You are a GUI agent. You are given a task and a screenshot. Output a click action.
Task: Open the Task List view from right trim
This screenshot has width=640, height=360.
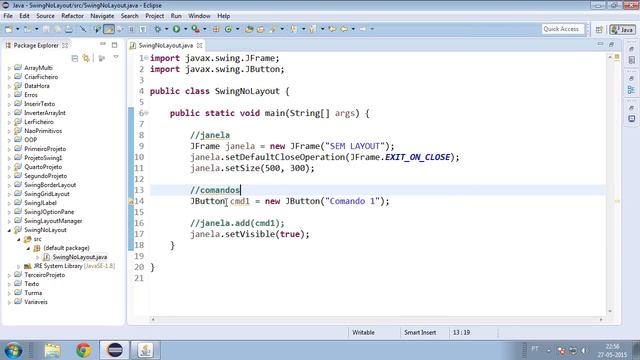tap(631, 60)
